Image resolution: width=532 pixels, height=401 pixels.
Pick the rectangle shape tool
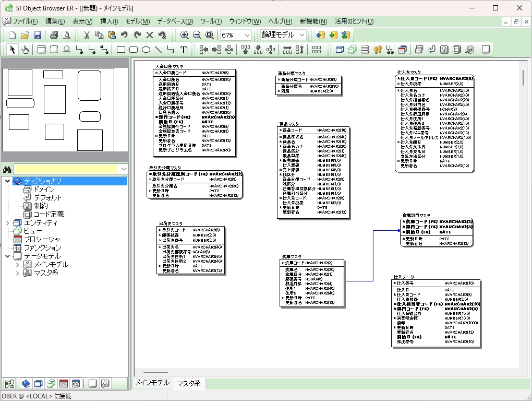pos(121,50)
